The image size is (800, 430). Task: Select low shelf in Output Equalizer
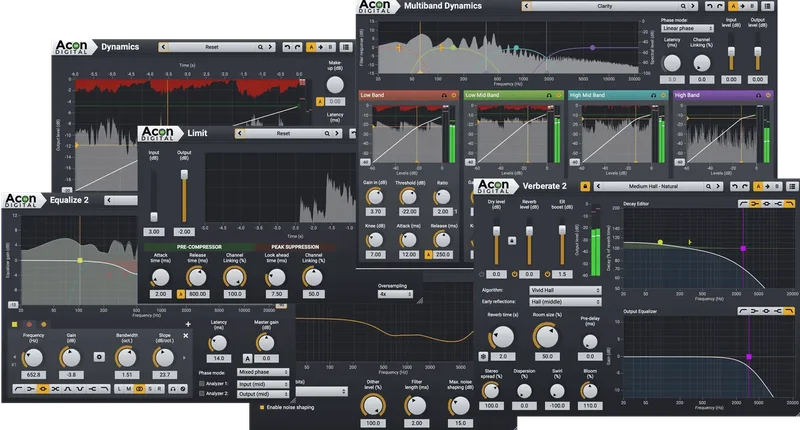[x=755, y=311]
